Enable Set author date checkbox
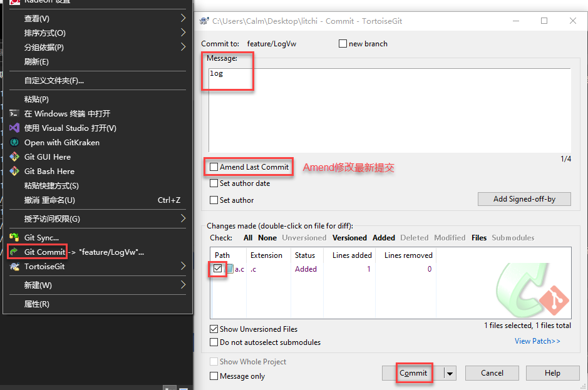Viewport: 588px width, 390px height. 214,183
